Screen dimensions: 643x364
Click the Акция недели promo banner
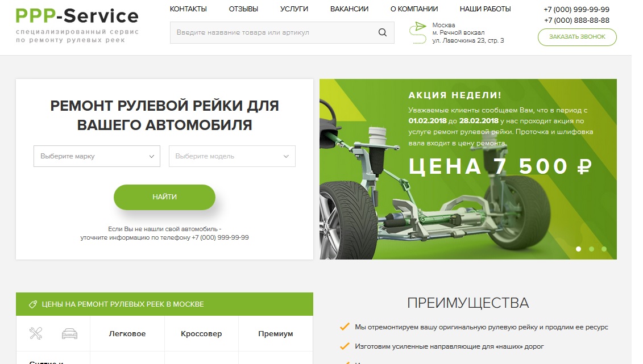coord(468,169)
